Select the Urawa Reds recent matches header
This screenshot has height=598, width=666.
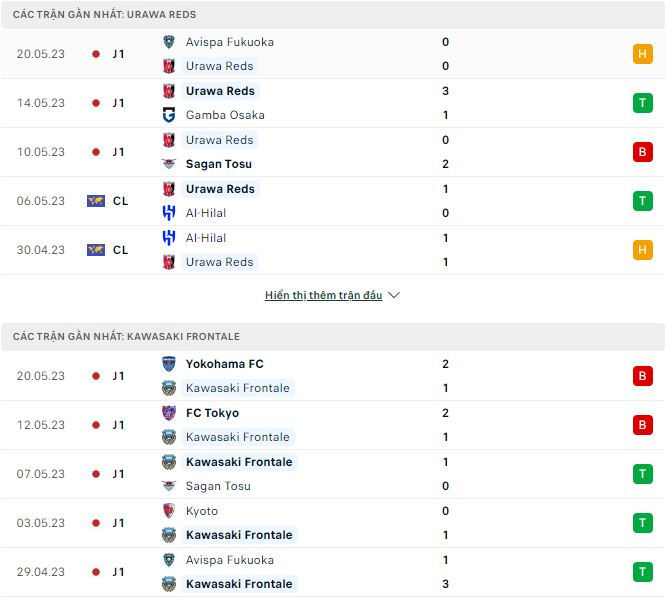[x=105, y=15]
